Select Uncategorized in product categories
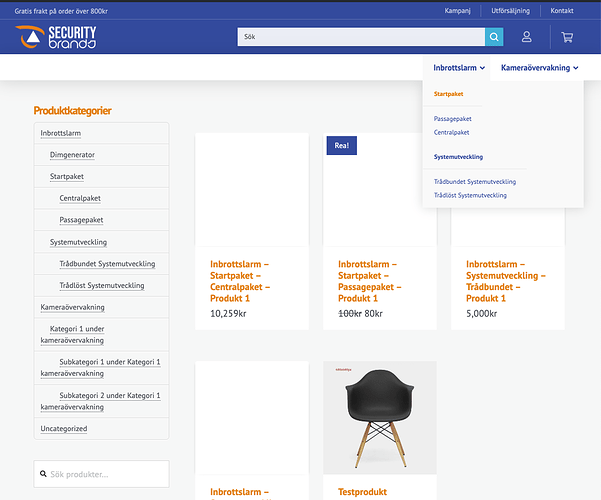601x500 pixels. (63, 428)
